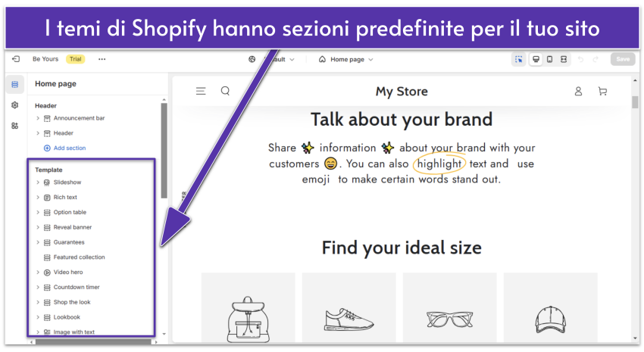Select the Countdown timer section
644x352 pixels.
(x=76, y=288)
